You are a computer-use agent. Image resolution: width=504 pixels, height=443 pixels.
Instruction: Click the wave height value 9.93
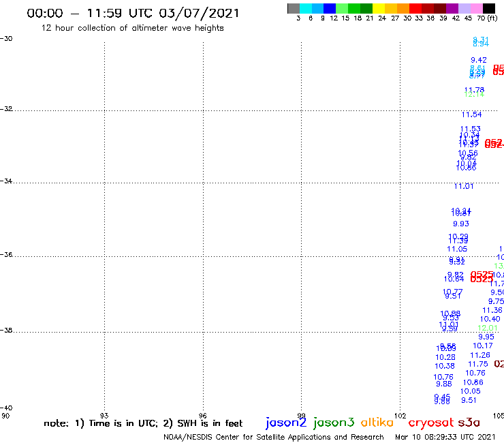tap(461, 224)
